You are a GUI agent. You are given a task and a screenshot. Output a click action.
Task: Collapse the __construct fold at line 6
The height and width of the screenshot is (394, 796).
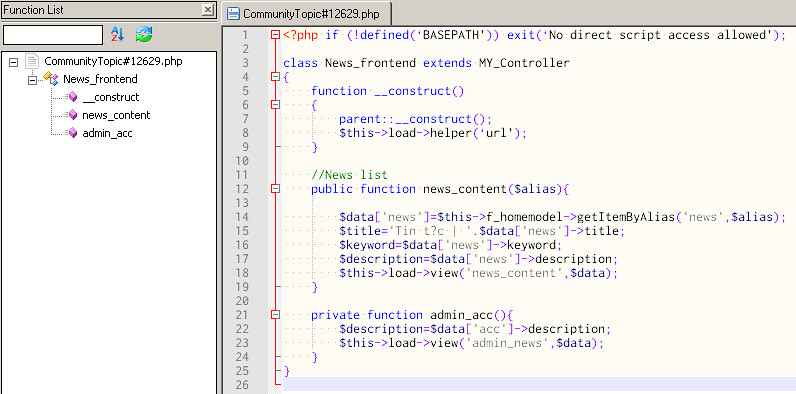[x=275, y=105]
